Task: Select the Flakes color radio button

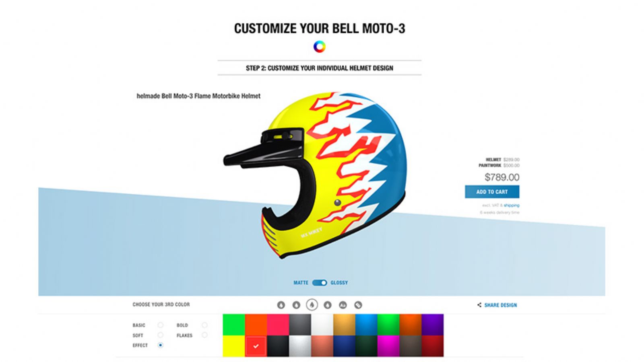Action: (x=205, y=335)
